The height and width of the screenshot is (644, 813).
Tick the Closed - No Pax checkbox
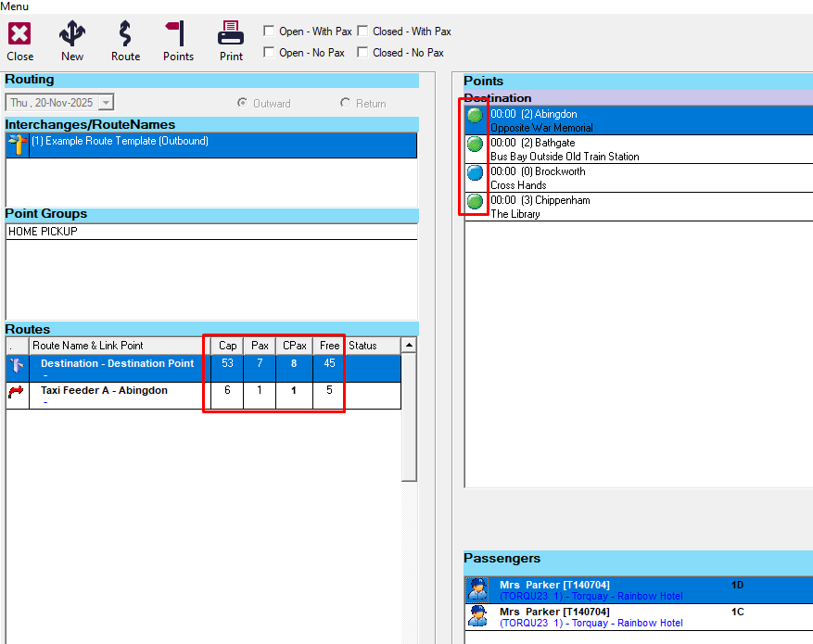coord(362,53)
